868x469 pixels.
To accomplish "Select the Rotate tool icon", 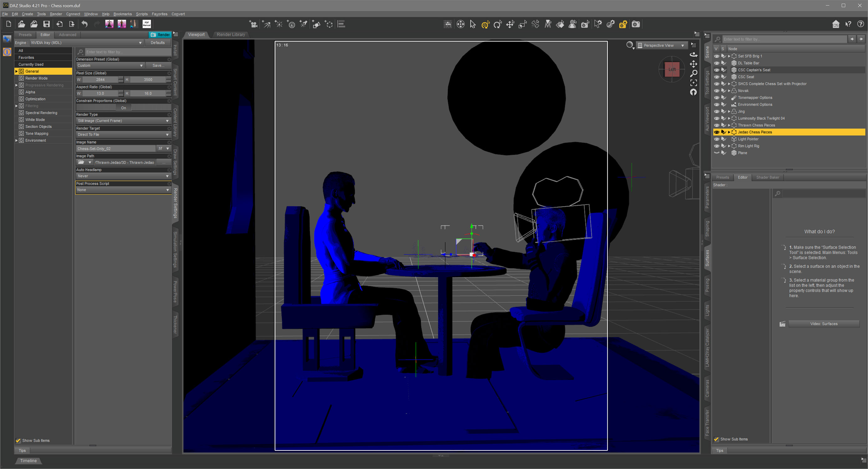I will click(x=497, y=24).
